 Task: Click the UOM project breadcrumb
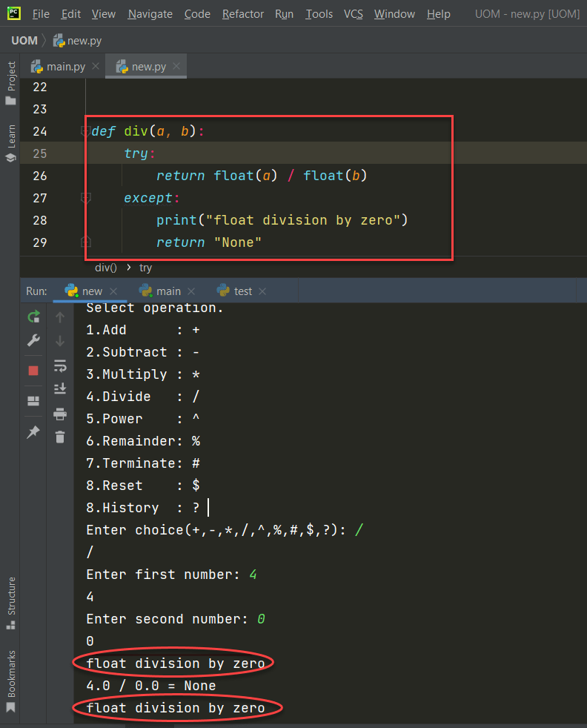pos(24,41)
